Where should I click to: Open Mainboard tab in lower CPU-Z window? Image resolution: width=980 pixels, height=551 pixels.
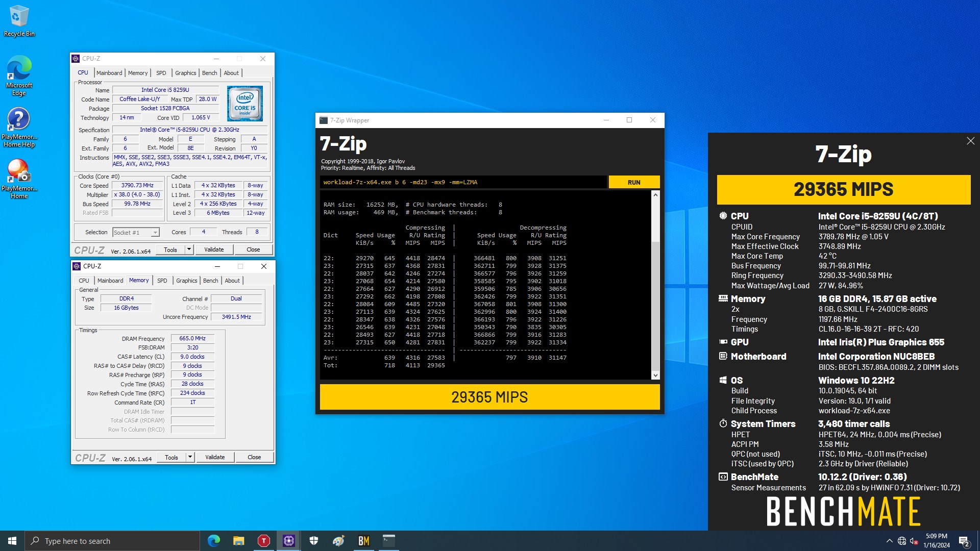[x=110, y=281]
